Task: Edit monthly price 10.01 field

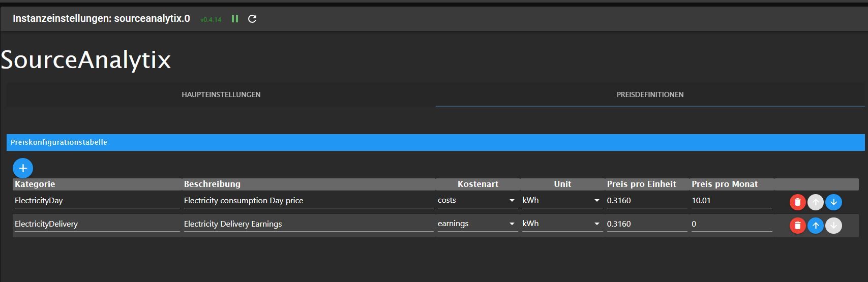Action: (x=732, y=201)
